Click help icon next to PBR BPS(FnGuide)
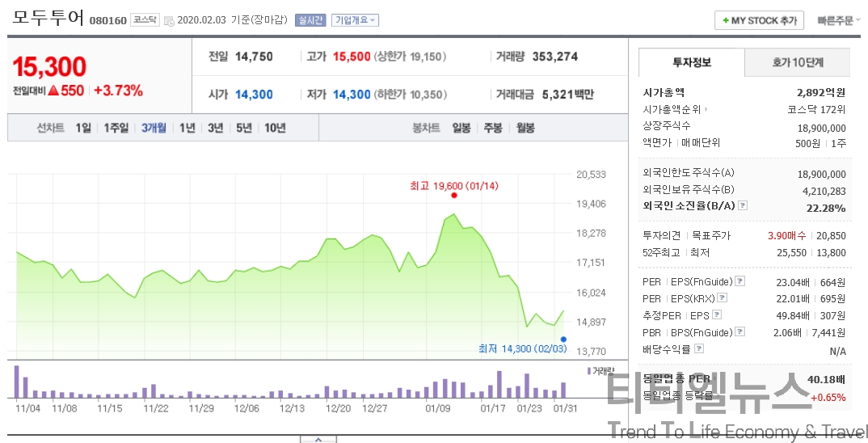 point(740,331)
